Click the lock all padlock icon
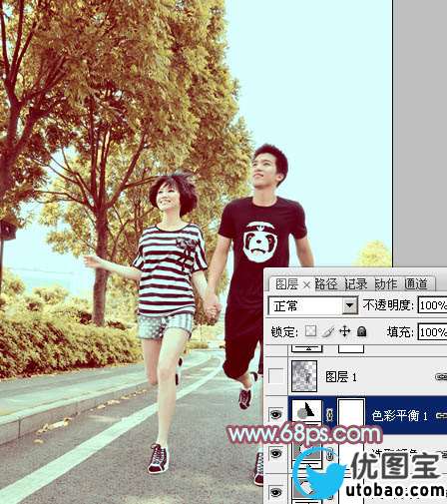447x504 pixels. (361, 331)
